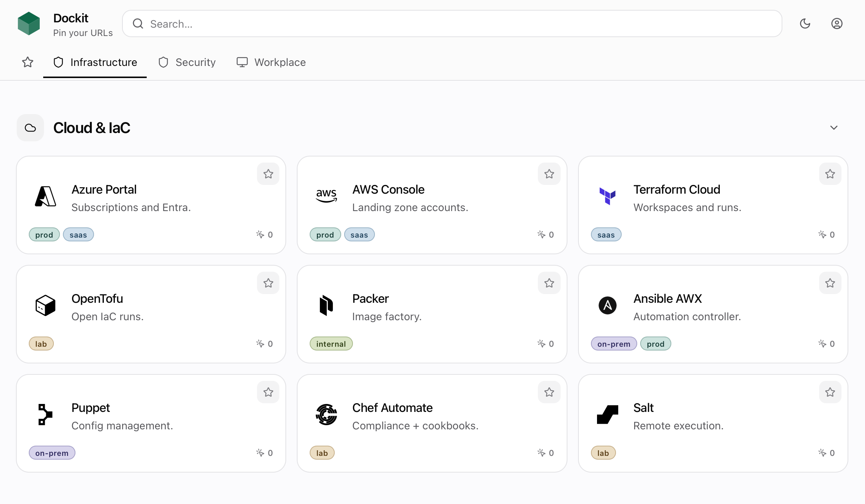Open the Packer link title

[x=371, y=299]
